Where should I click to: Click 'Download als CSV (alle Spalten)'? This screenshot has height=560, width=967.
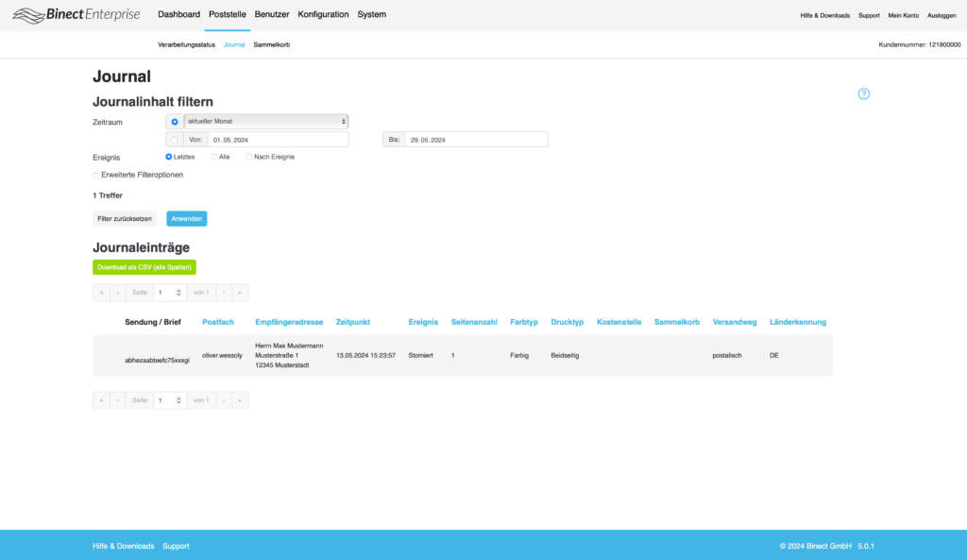coord(144,267)
